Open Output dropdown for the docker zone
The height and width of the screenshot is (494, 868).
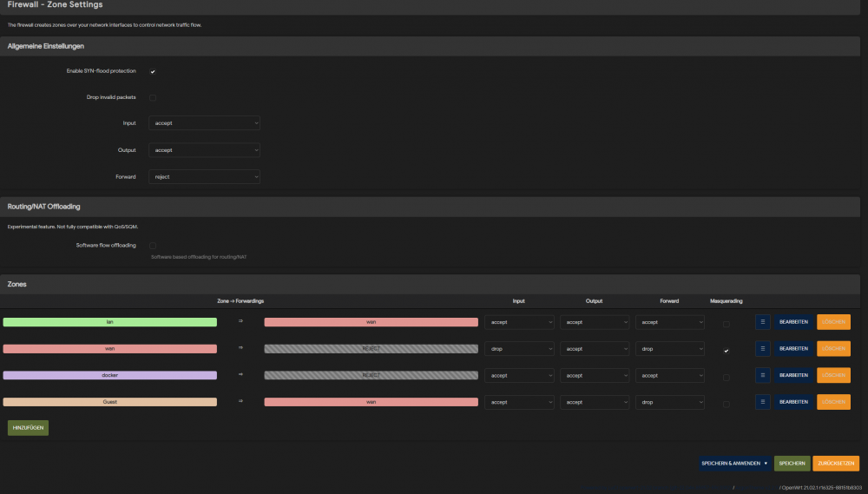[595, 375]
